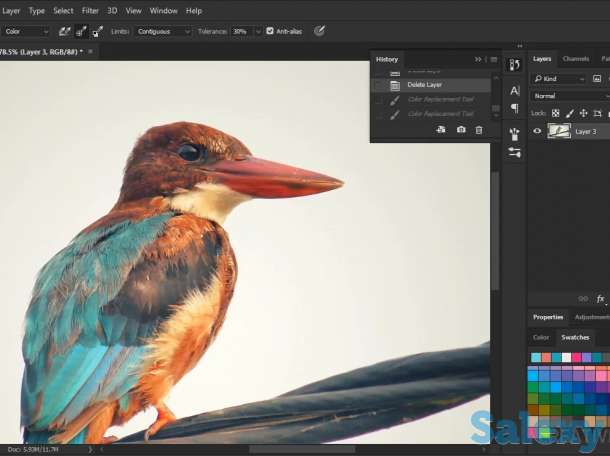Filter for pixel layers icon
Screen dimensions: 610x456
597,79
